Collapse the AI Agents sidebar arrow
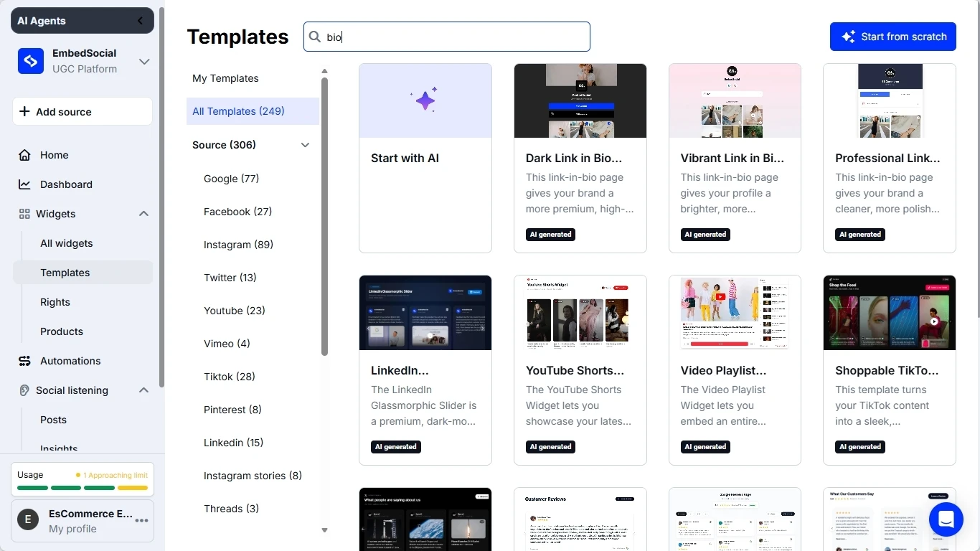This screenshot has width=980, height=551. 141,21
